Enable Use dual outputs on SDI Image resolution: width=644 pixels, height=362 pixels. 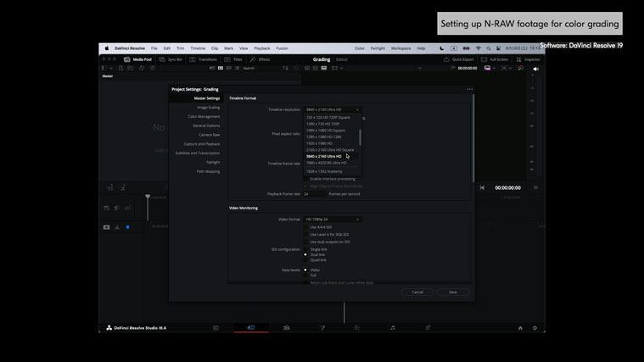[306, 242]
